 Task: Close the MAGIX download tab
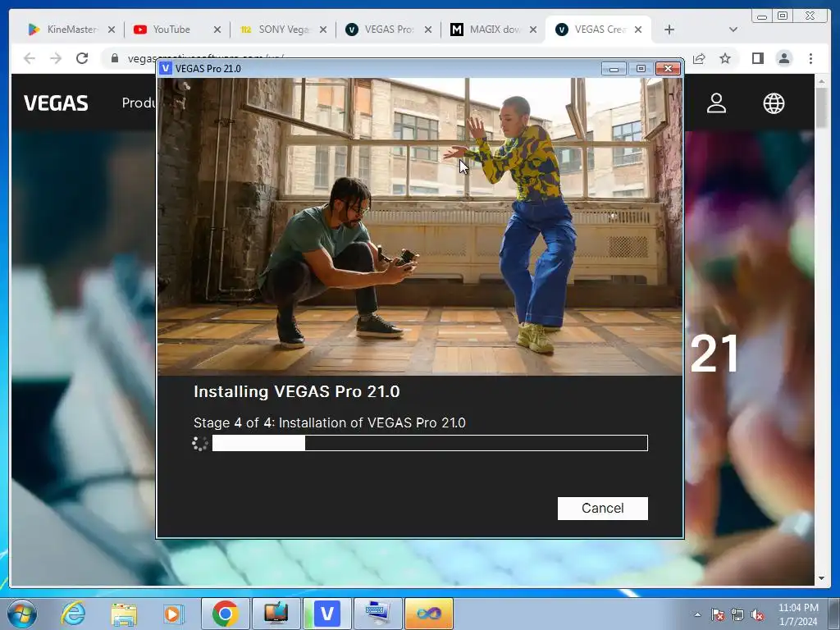(533, 30)
